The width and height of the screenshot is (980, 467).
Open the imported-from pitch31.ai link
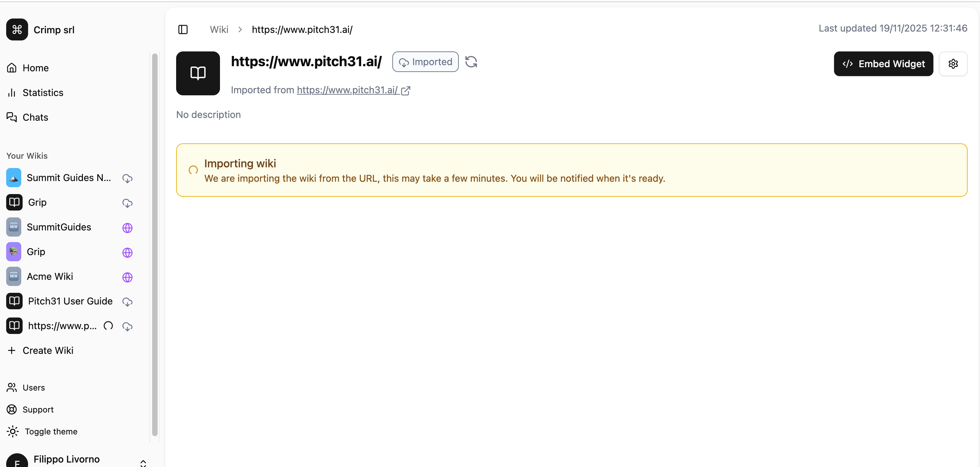347,90
